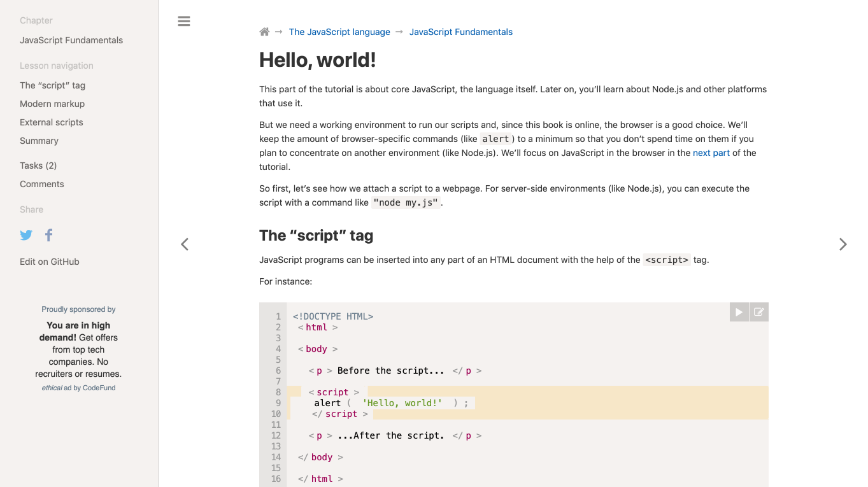Open the code example in the sandbox editor
Screen dimensions: 868x487
click(759, 312)
